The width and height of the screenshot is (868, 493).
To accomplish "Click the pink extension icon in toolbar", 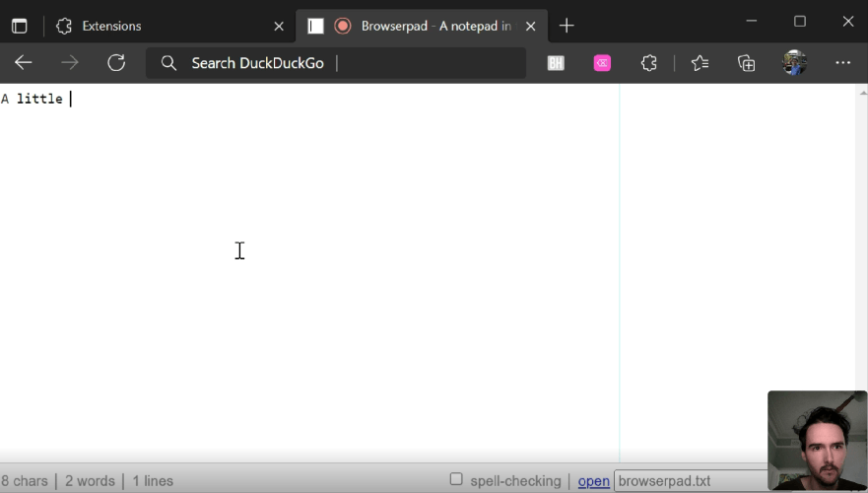I will (x=602, y=63).
